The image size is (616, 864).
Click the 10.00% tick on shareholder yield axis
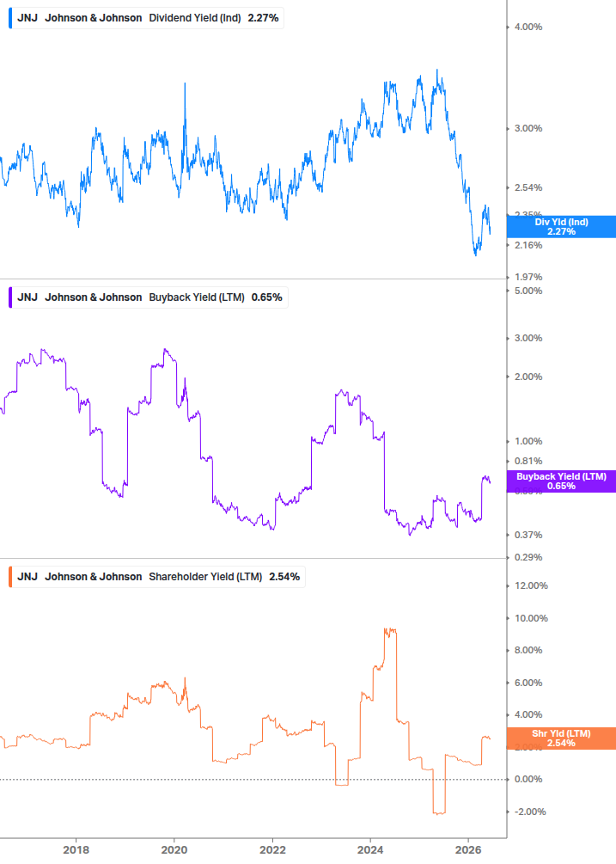[531, 618]
